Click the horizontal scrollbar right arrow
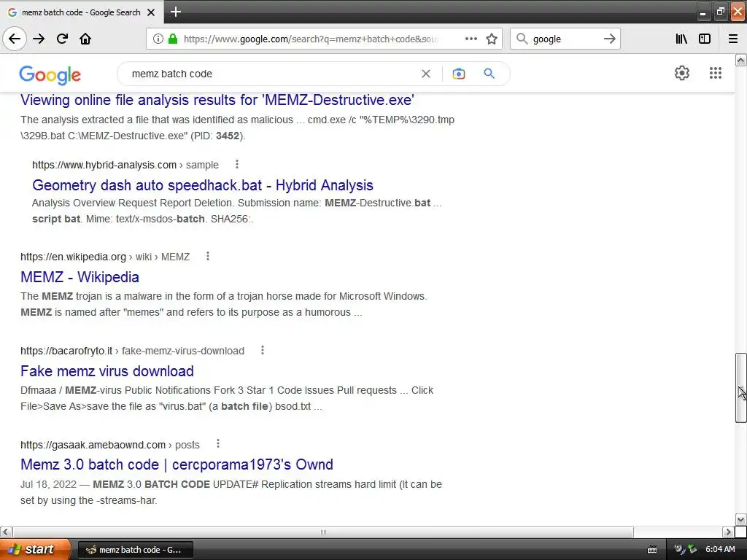The image size is (747, 560). (728, 532)
